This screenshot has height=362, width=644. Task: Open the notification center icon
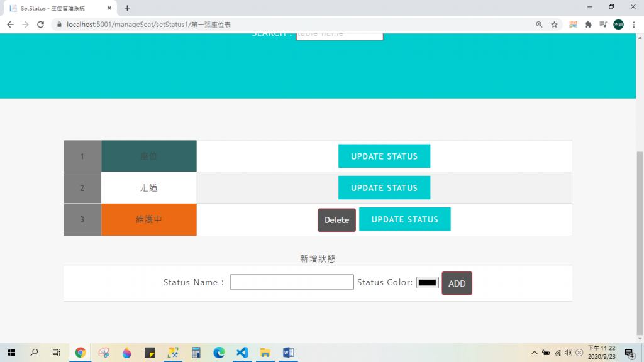coord(629,353)
